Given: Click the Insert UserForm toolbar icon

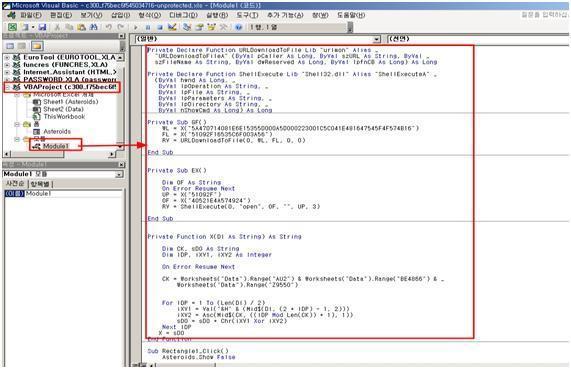Looking at the screenshot, I should pos(24,27).
